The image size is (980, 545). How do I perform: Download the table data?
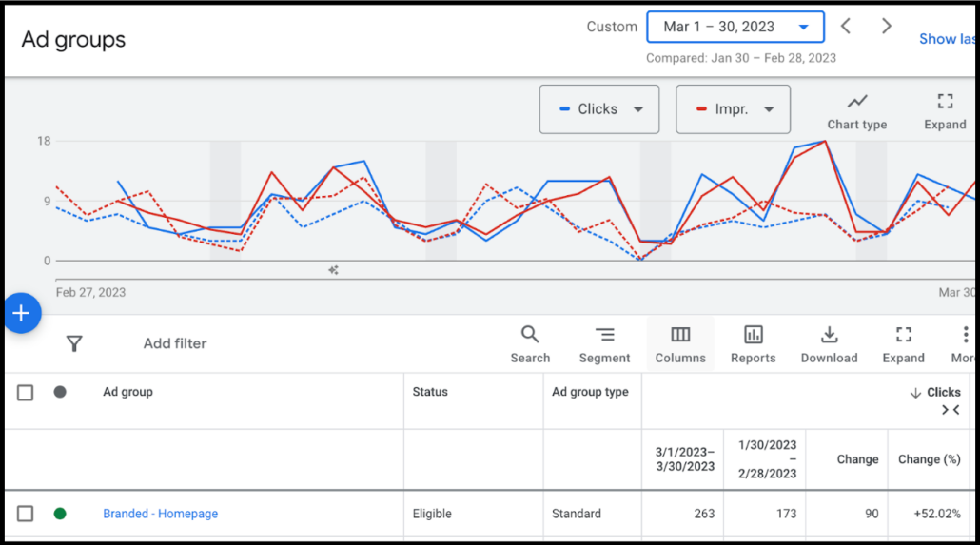830,344
